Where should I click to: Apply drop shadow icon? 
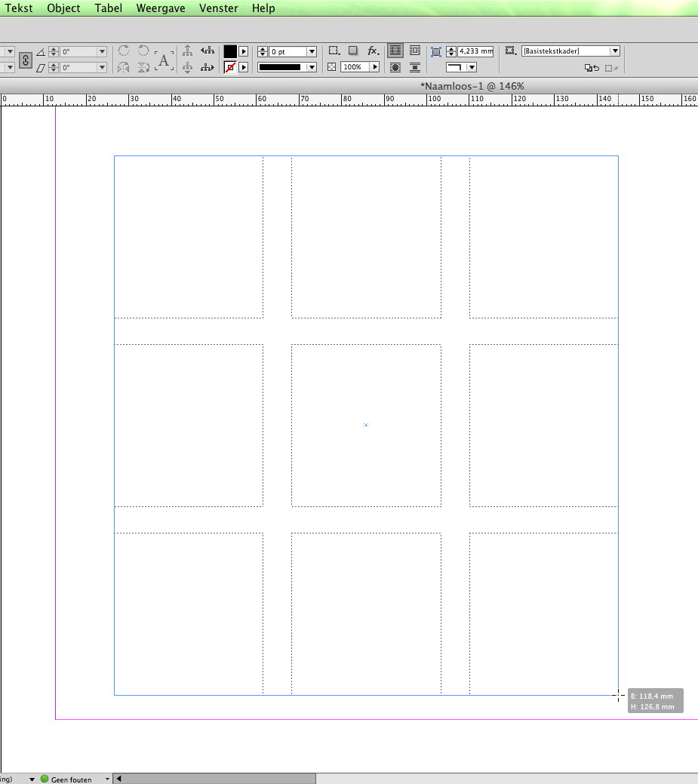coord(353,51)
